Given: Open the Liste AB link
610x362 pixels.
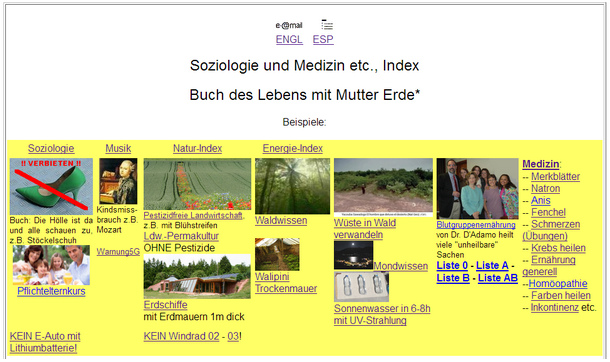Looking at the screenshot, I should tap(498, 278).
